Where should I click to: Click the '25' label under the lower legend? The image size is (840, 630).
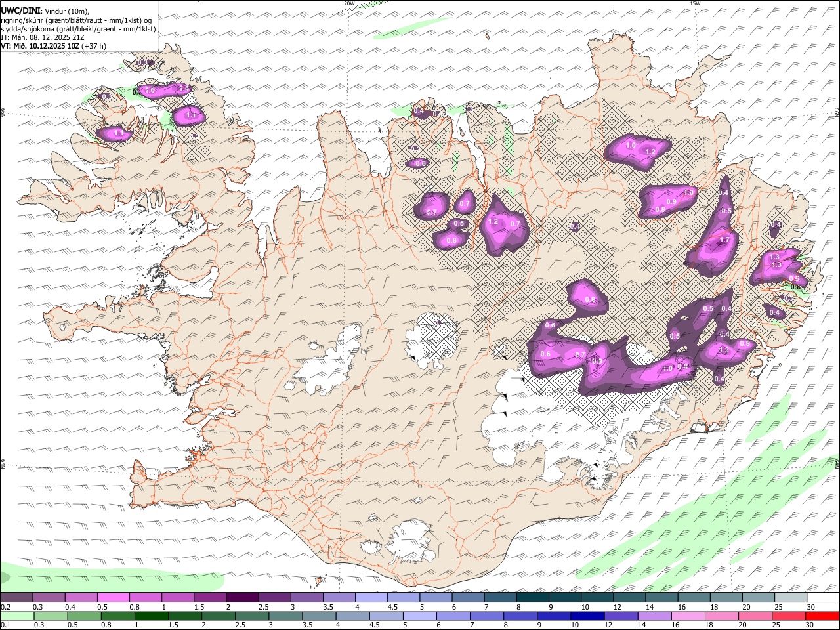(x=776, y=625)
